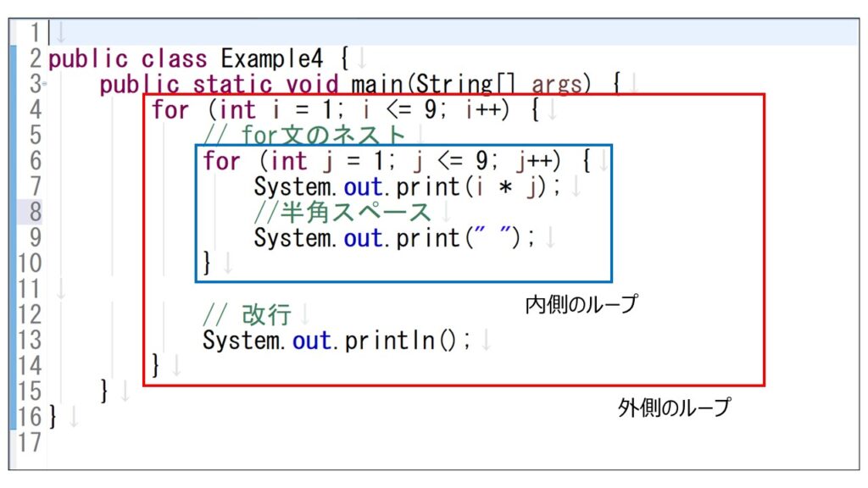This screenshot has height=488, width=868.
Task: Click the "public" keyword on line 2
Action: (x=88, y=58)
